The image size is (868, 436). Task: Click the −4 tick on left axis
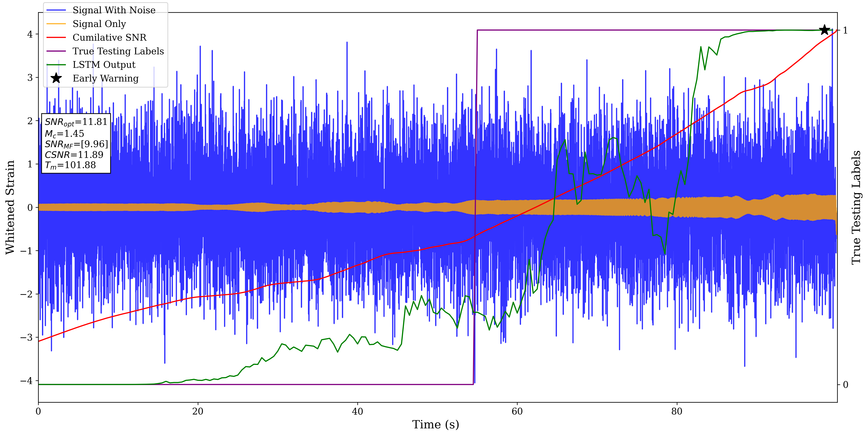(x=26, y=381)
